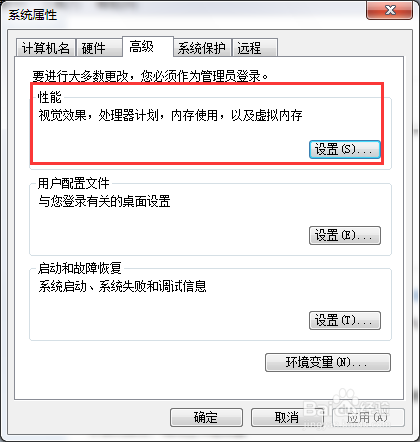The width and height of the screenshot is (420, 442).
Task: Open the 远程 tab
Action: 254,48
